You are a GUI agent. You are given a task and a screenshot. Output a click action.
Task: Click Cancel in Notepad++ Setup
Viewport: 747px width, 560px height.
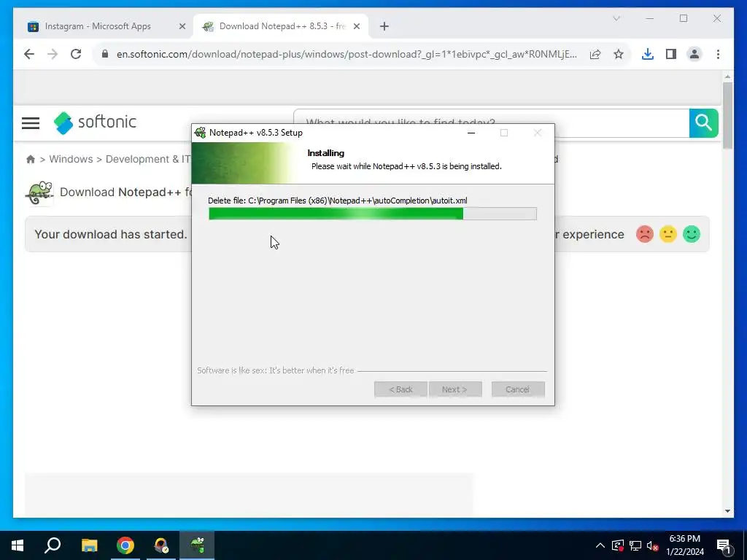[518, 389]
